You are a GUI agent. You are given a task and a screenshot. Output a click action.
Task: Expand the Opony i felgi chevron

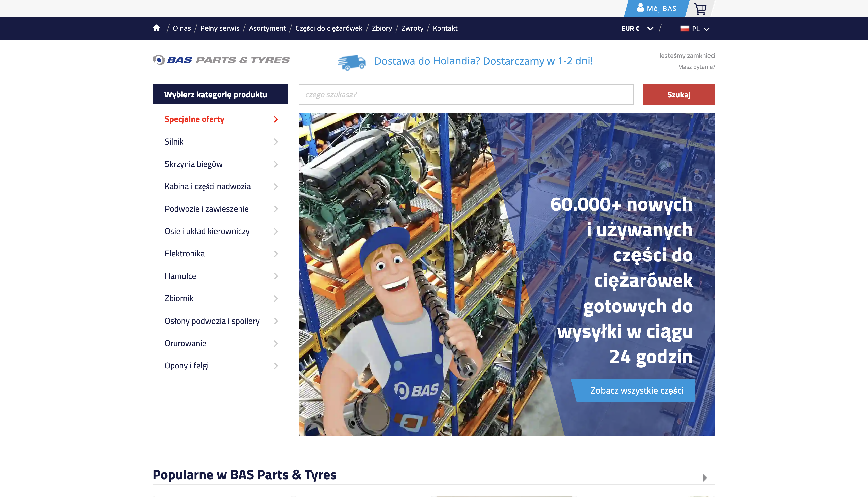[x=276, y=366]
